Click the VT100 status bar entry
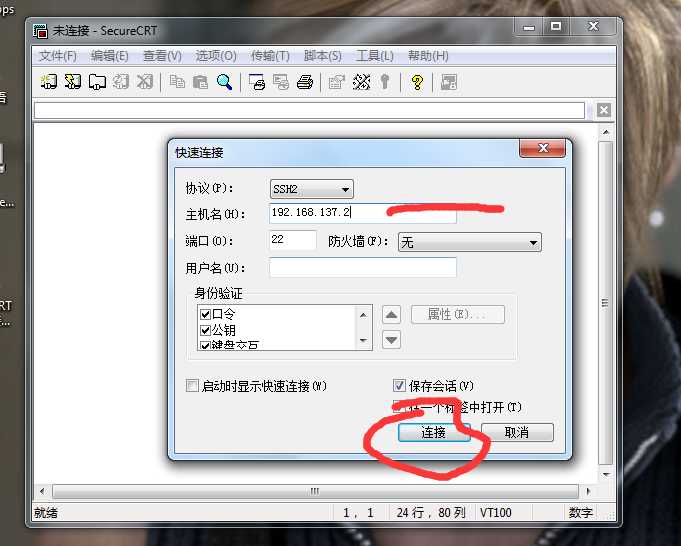This screenshot has width=681, height=546. point(496,513)
